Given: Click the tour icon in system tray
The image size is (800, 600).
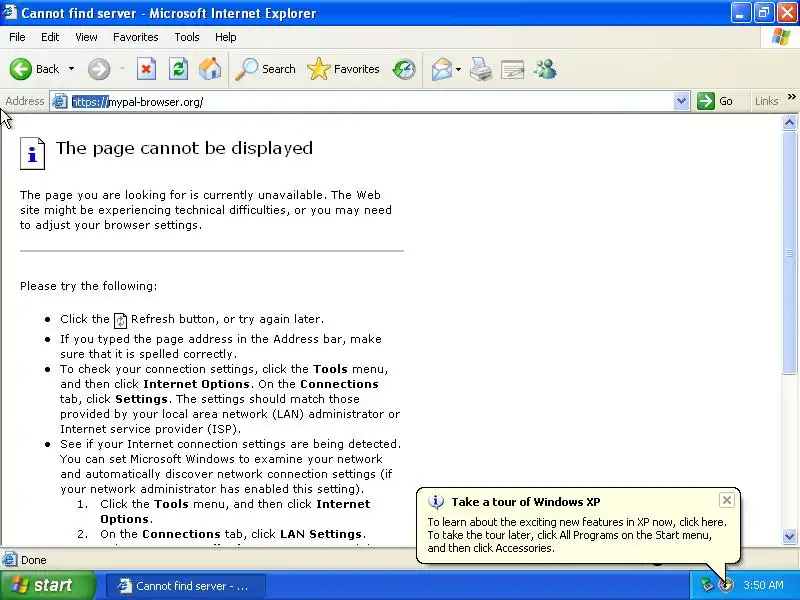Looking at the screenshot, I should click(726, 585).
